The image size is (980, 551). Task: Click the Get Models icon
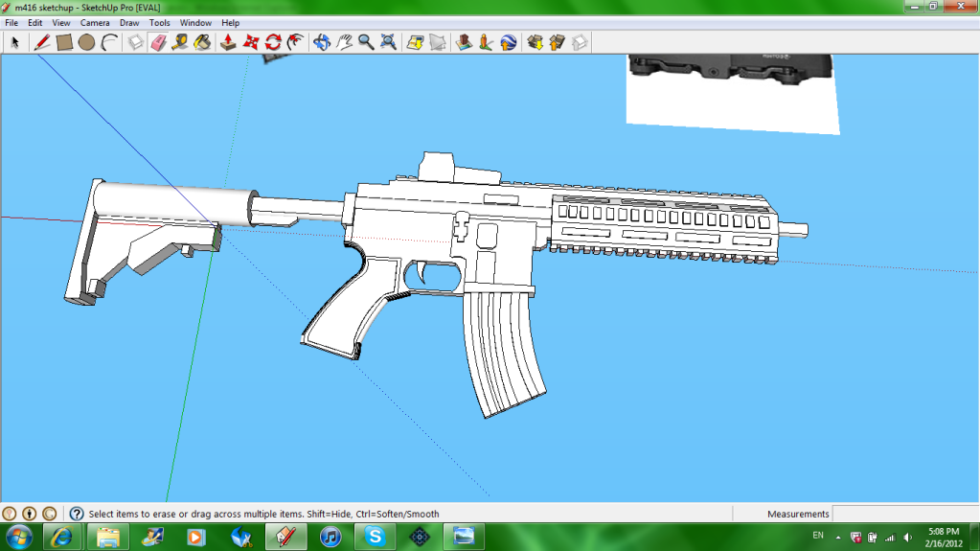[x=535, y=42]
